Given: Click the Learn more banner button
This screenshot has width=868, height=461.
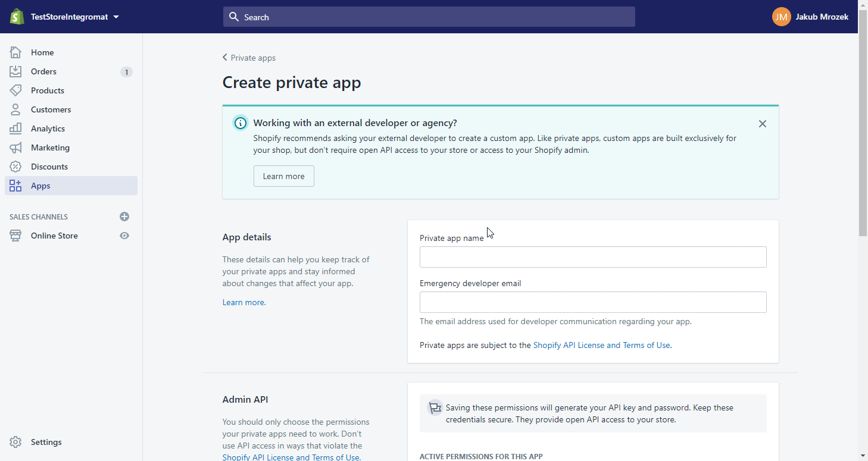Looking at the screenshot, I should (x=284, y=176).
